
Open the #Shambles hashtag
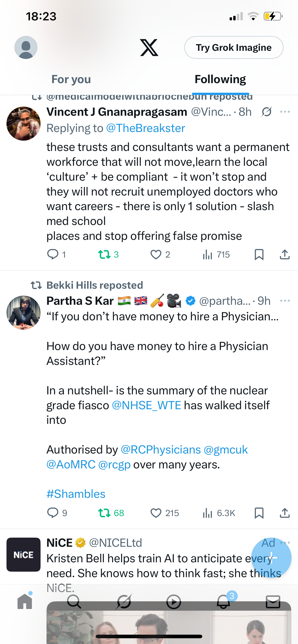(76, 494)
